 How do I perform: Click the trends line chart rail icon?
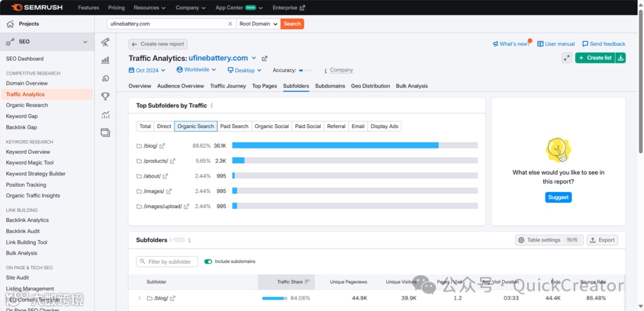tap(106, 115)
